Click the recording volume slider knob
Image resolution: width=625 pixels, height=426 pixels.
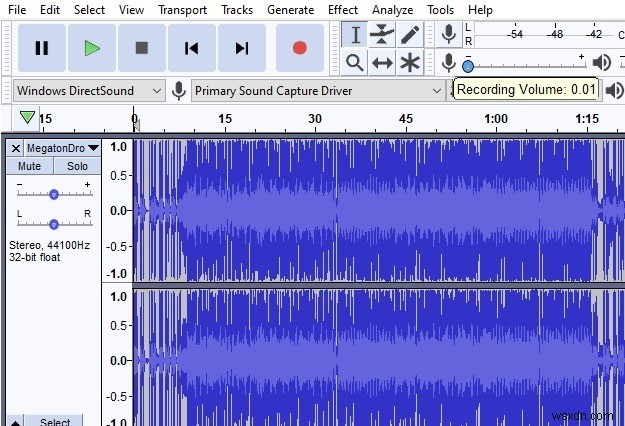coord(468,66)
